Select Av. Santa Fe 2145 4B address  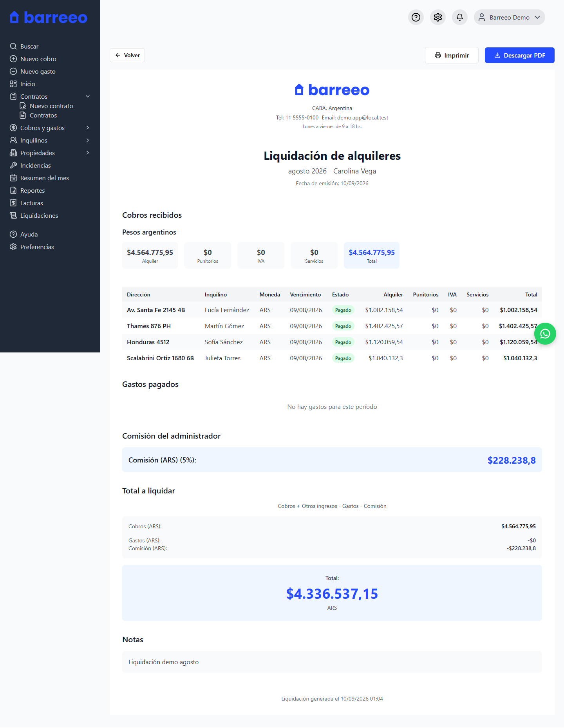click(156, 310)
